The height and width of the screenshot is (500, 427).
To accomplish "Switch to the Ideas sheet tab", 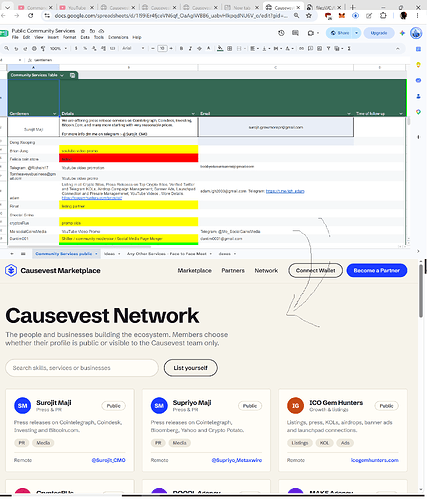I will coord(109,254).
